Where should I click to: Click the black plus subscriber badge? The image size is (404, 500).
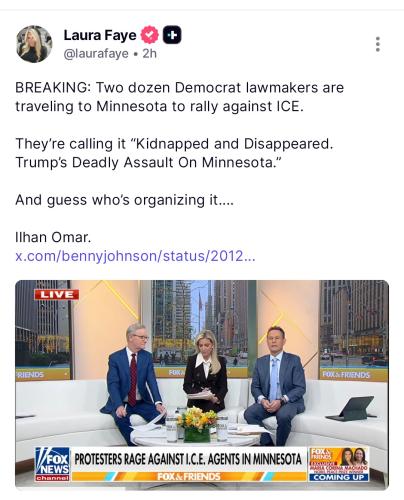172,35
